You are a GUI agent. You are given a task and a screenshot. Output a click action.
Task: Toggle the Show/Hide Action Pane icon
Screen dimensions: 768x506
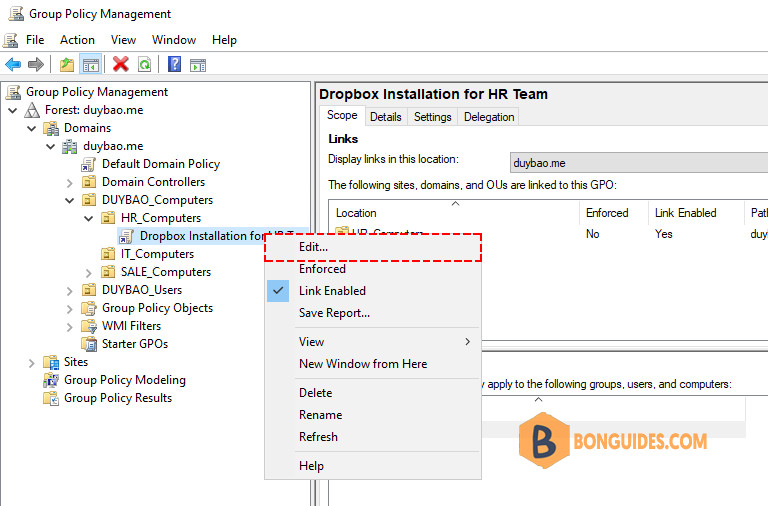[x=198, y=64]
